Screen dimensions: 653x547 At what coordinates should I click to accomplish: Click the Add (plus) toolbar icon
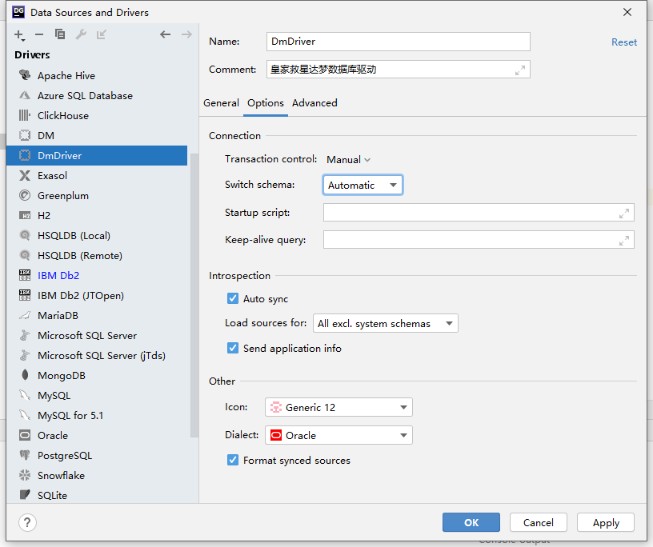click(x=19, y=35)
